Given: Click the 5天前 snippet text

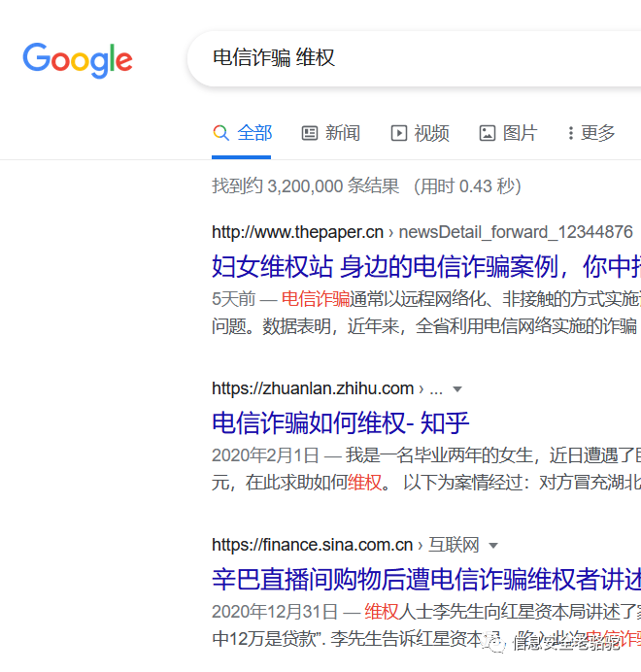Looking at the screenshot, I should coord(234,299).
